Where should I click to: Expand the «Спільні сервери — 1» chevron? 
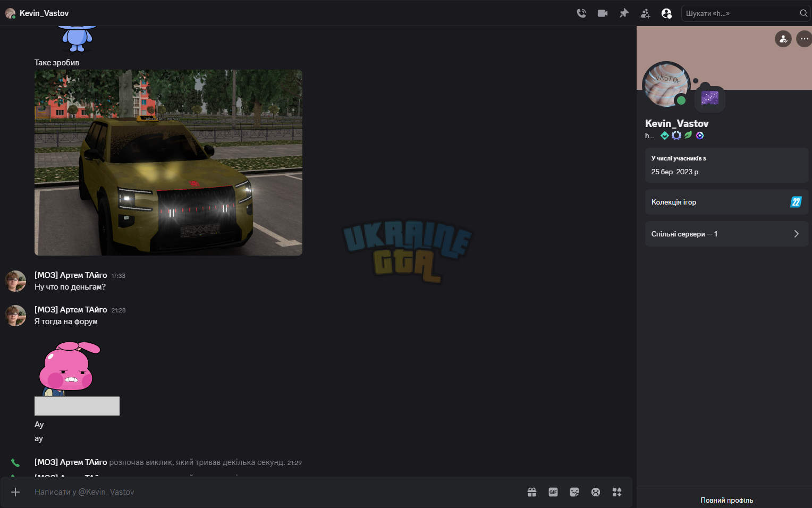pyautogui.click(x=796, y=234)
